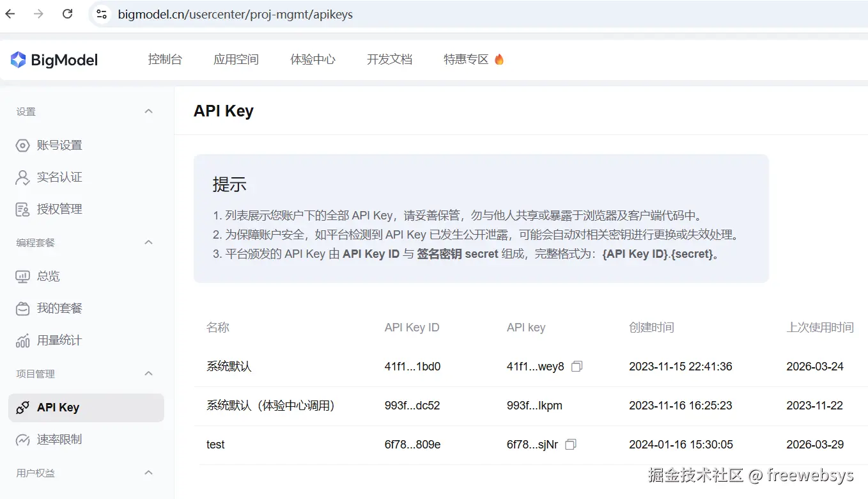Copy the 41f1...wey8 API key

pyautogui.click(x=577, y=367)
